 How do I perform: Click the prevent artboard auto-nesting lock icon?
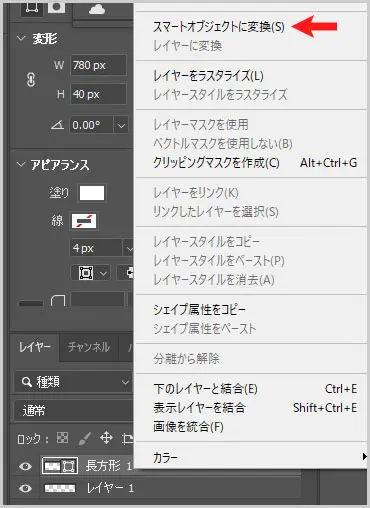(x=127, y=438)
